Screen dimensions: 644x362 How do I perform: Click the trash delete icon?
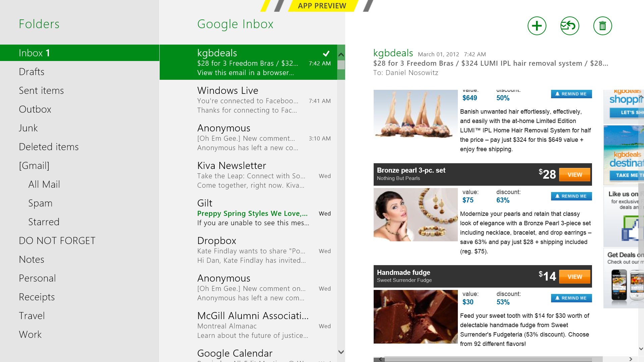pyautogui.click(x=602, y=26)
